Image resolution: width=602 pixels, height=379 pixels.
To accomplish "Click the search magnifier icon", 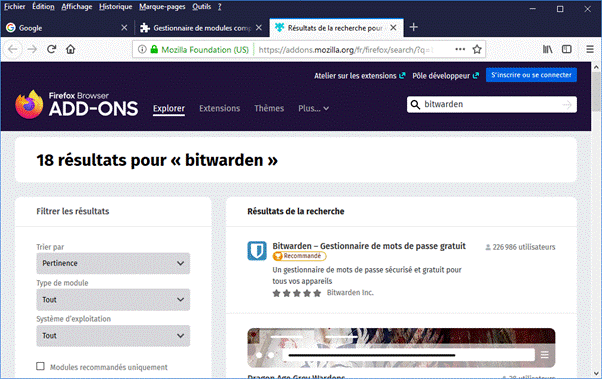I will coord(415,104).
